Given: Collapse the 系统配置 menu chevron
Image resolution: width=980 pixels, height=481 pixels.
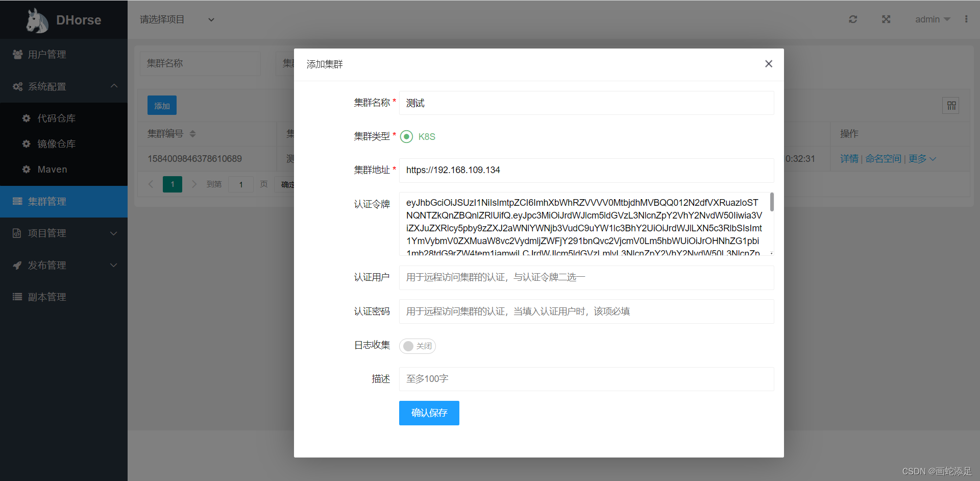Looking at the screenshot, I should [x=114, y=86].
